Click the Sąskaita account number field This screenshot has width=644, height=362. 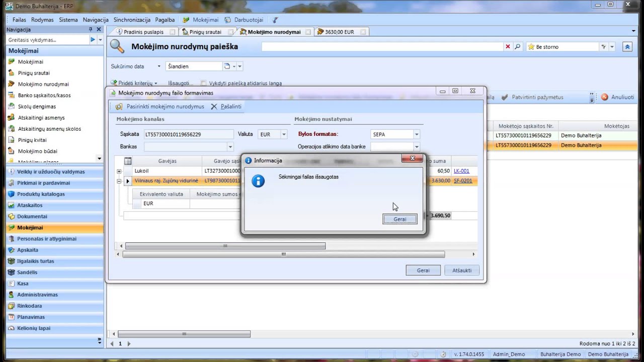pyautogui.click(x=189, y=134)
